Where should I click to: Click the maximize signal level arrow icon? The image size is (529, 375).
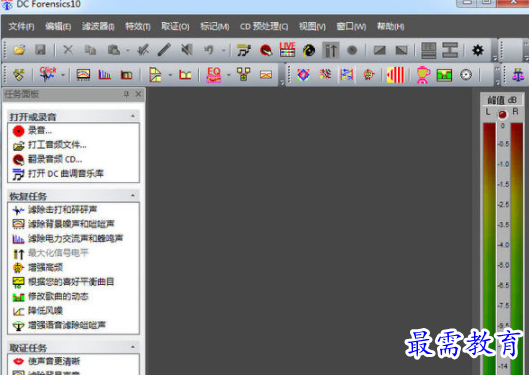(331, 50)
